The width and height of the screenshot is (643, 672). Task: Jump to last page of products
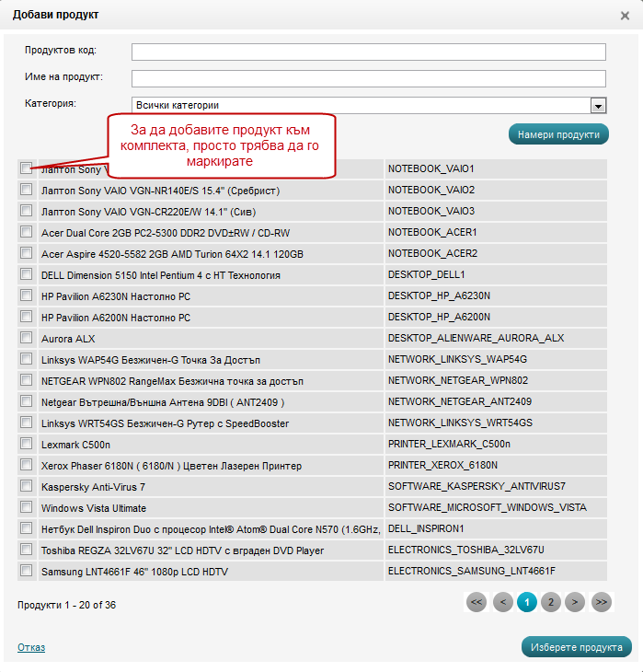click(x=602, y=602)
